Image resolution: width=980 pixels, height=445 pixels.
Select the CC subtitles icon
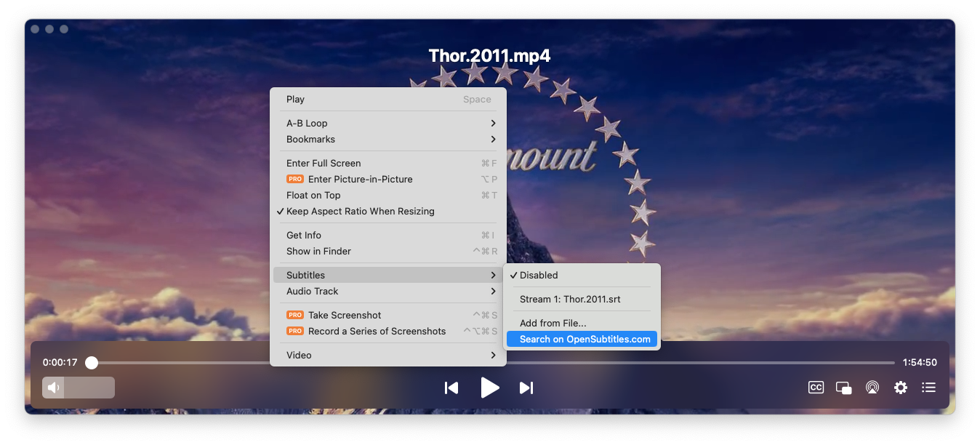pos(815,387)
